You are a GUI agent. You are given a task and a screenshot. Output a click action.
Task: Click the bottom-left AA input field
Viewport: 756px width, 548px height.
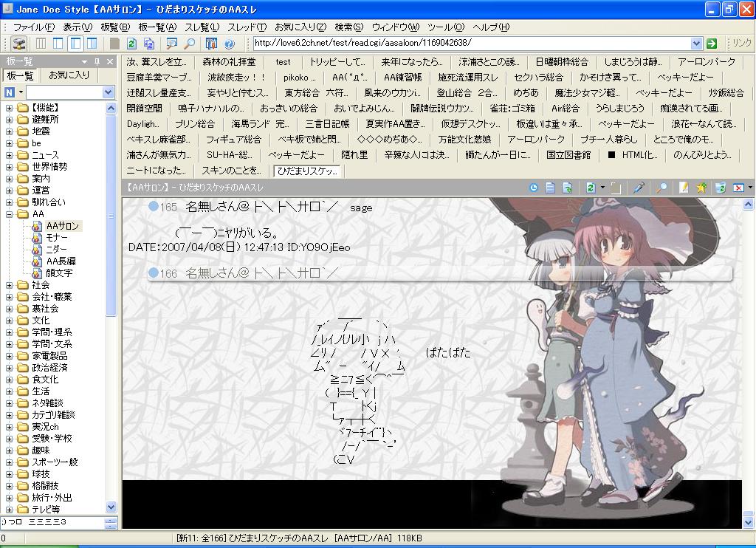tap(52, 522)
